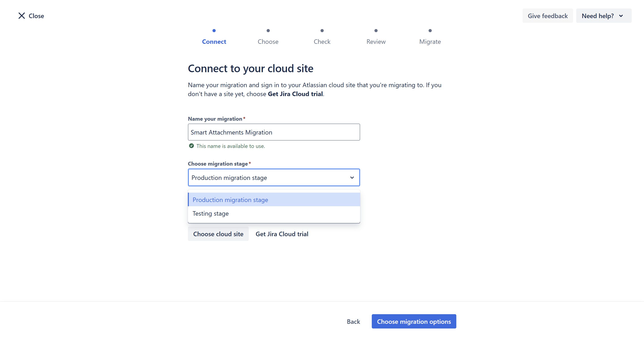Click the Check step dot indicator
Image resolution: width=644 pixels, height=341 pixels.
322,31
